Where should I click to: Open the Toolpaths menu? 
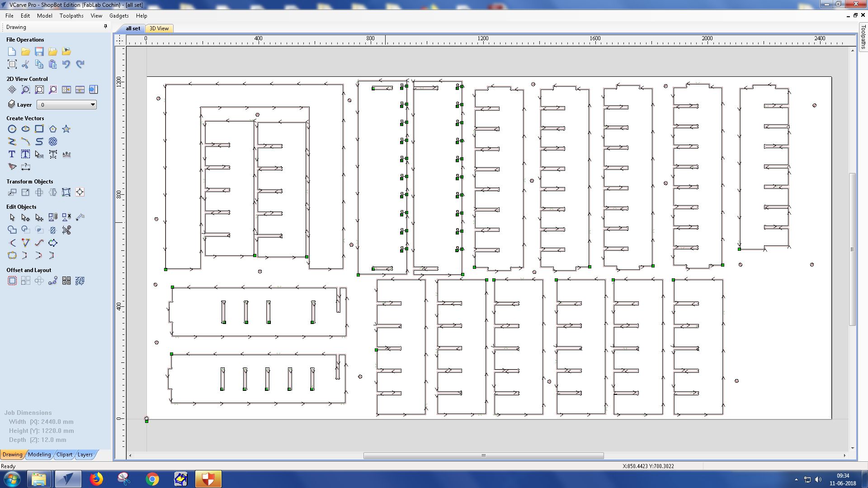pyautogui.click(x=71, y=16)
